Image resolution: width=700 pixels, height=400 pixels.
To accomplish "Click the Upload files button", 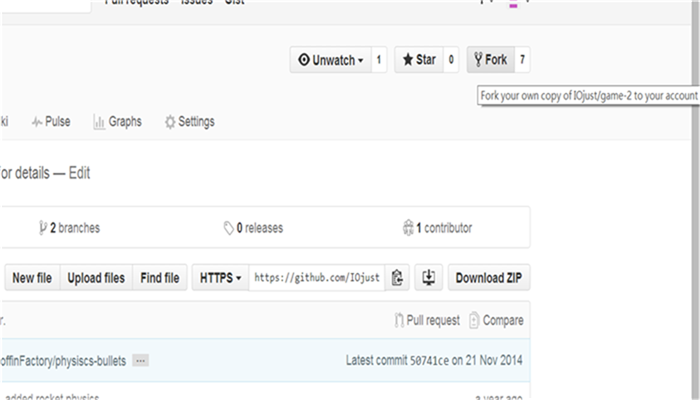I will point(96,278).
